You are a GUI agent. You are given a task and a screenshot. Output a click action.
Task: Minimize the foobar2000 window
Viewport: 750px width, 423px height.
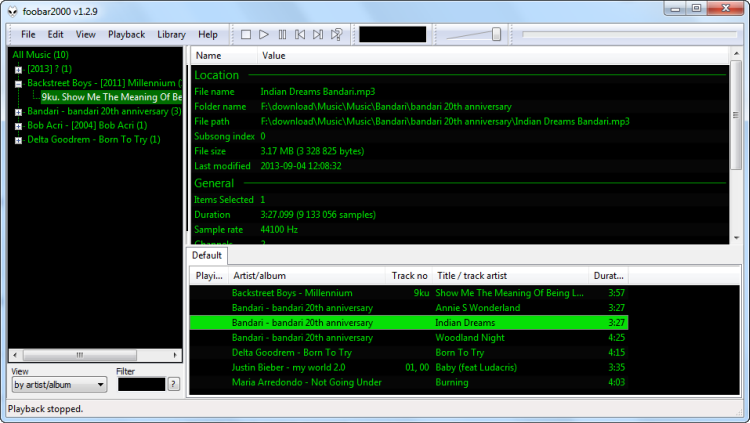675,8
